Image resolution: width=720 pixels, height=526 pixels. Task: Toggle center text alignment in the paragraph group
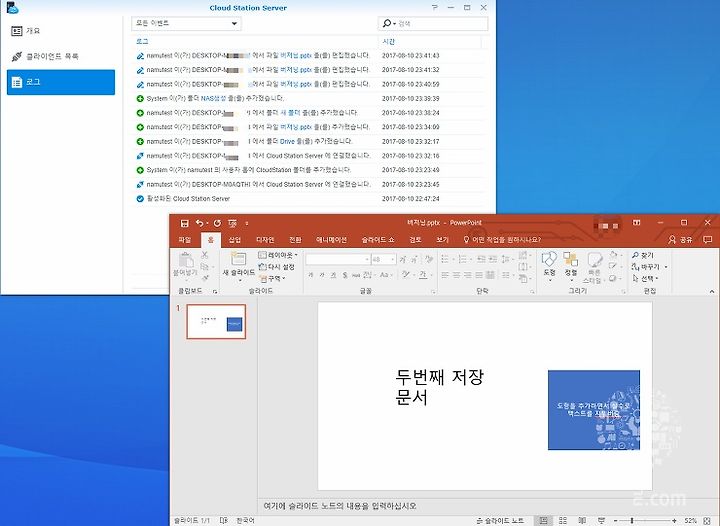pyautogui.click(x=456, y=274)
